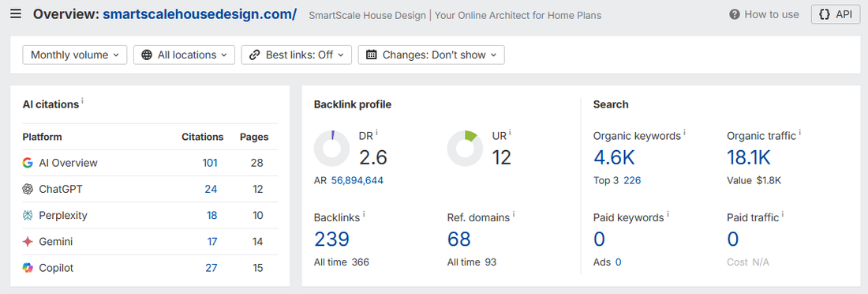Open the Monthly volume dropdown
The width and height of the screenshot is (868, 294).
click(75, 55)
